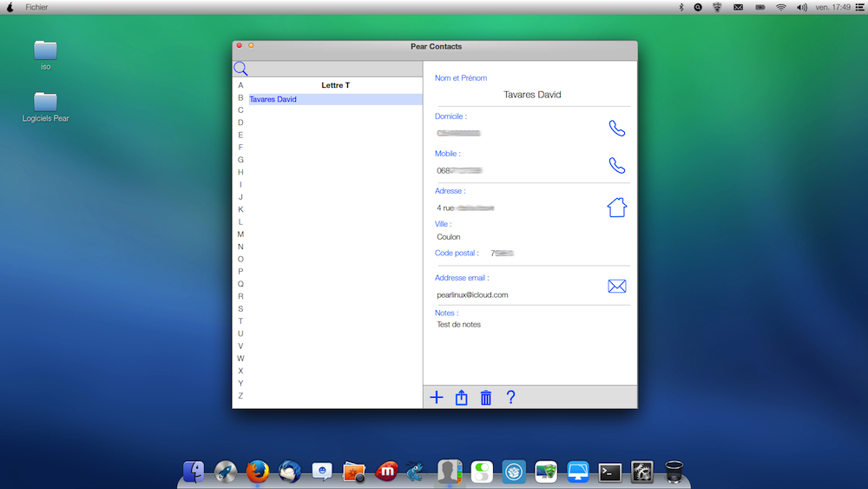Open the notification list icon
This screenshot has height=489, width=868.
click(x=859, y=7)
